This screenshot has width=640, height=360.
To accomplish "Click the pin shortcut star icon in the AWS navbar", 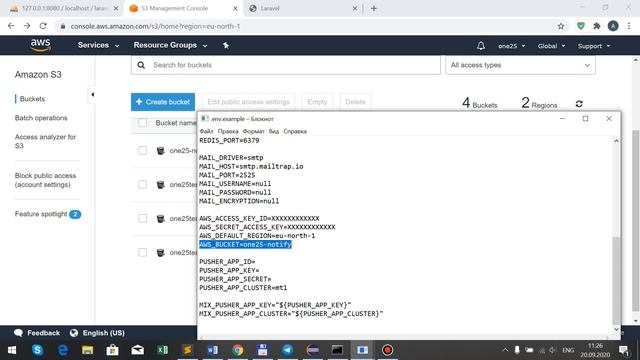I will tap(226, 45).
